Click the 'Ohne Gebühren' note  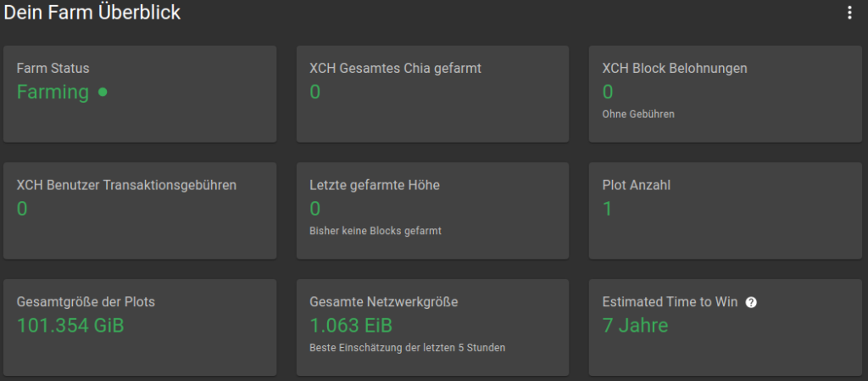point(638,114)
